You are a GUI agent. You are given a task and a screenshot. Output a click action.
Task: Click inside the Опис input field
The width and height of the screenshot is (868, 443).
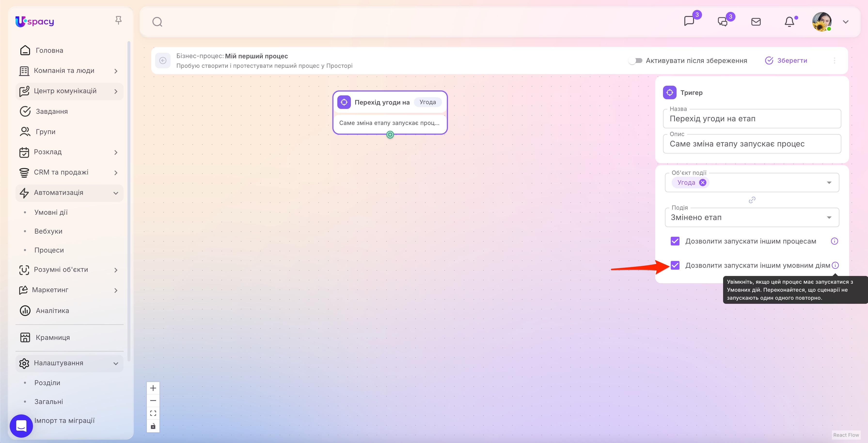(x=751, y=143)
